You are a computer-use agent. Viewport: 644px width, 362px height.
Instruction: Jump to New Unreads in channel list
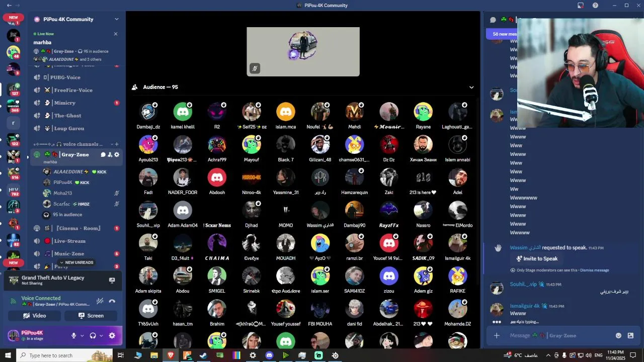tap(76, 262)
